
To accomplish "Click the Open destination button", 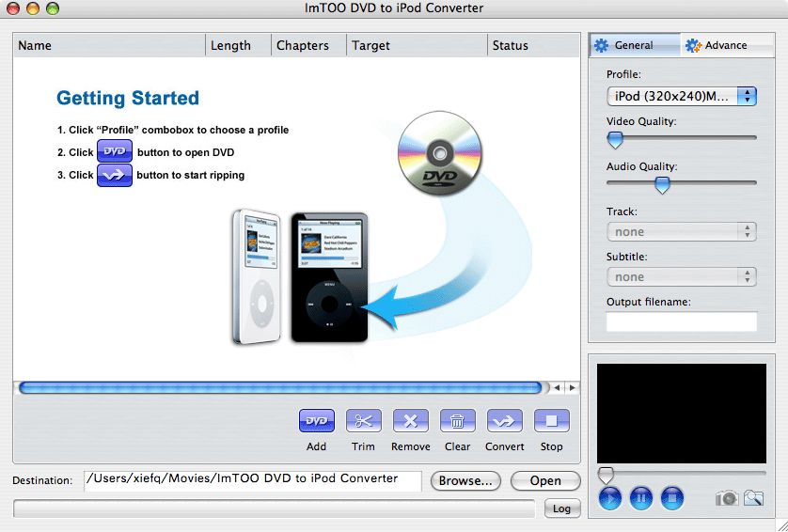I will point(545,480).
